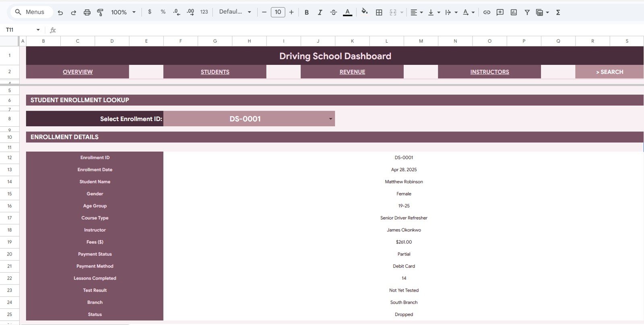
Task: Click the Apr 28, 2025 date cell
Action: coord(404,170)
